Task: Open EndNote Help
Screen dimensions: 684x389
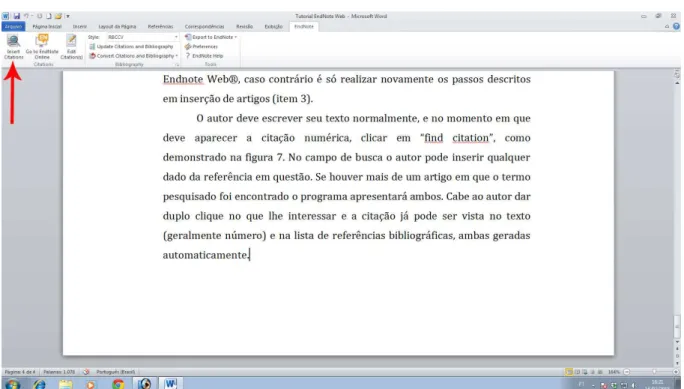Action: point(204,56)
